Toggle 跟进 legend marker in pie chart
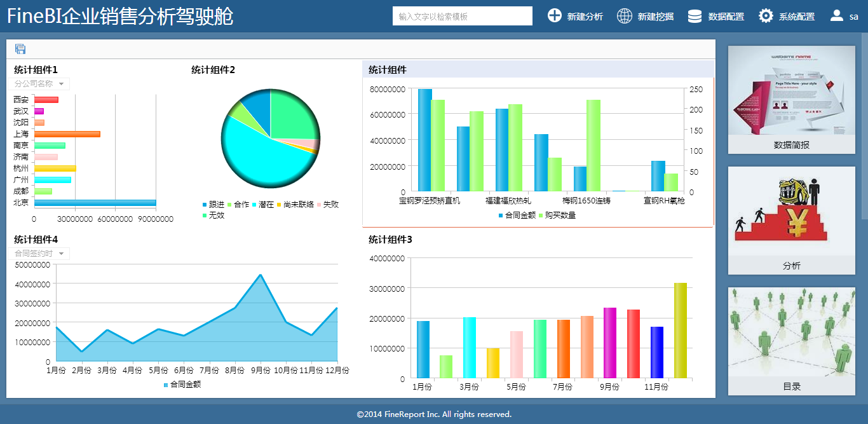 [205, 205]
